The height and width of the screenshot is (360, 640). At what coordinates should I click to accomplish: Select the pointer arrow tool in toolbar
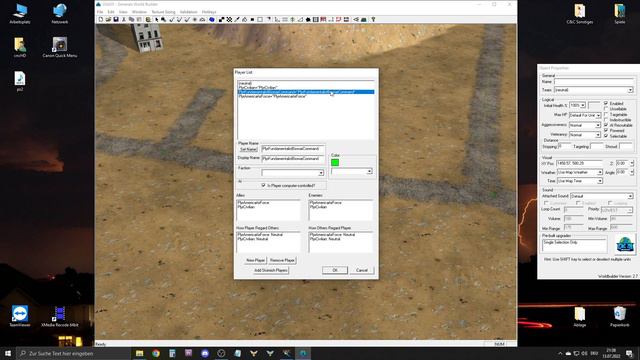[x=157, y=19]
